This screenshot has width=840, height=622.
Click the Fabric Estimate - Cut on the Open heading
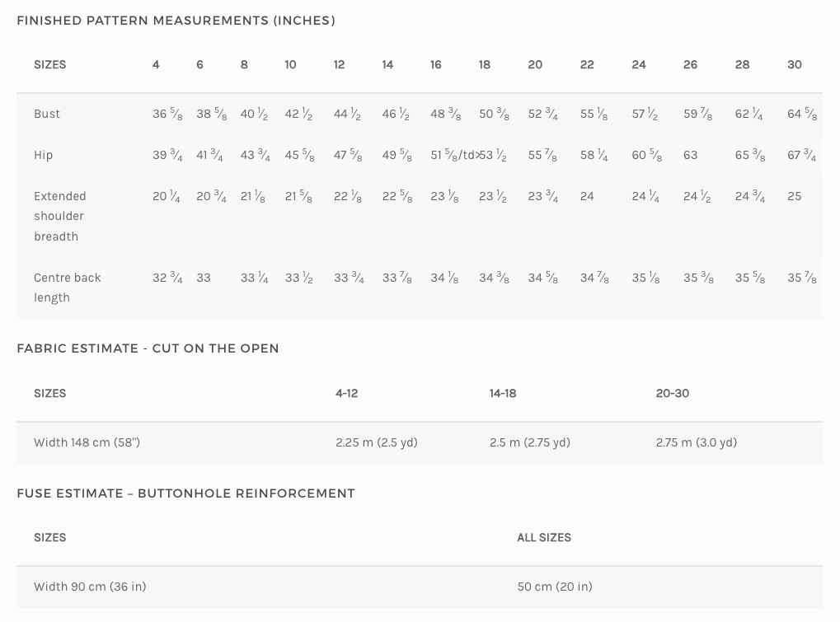point(148,348)
